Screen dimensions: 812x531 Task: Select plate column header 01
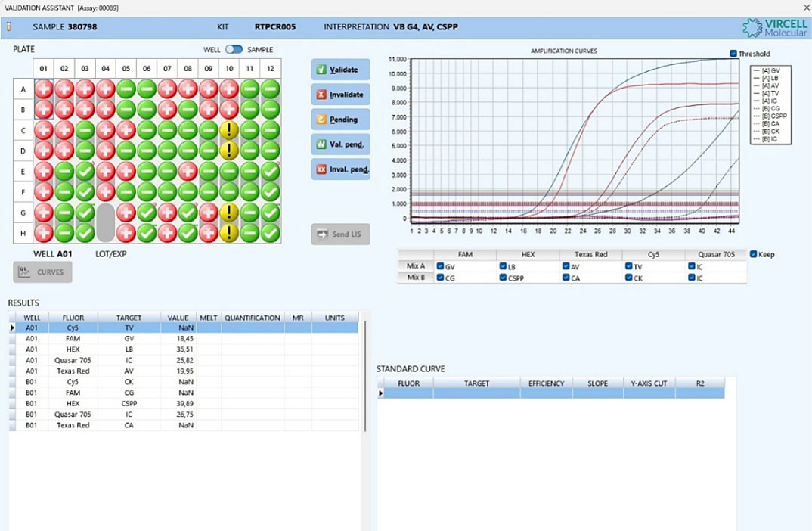coord(44,68)
